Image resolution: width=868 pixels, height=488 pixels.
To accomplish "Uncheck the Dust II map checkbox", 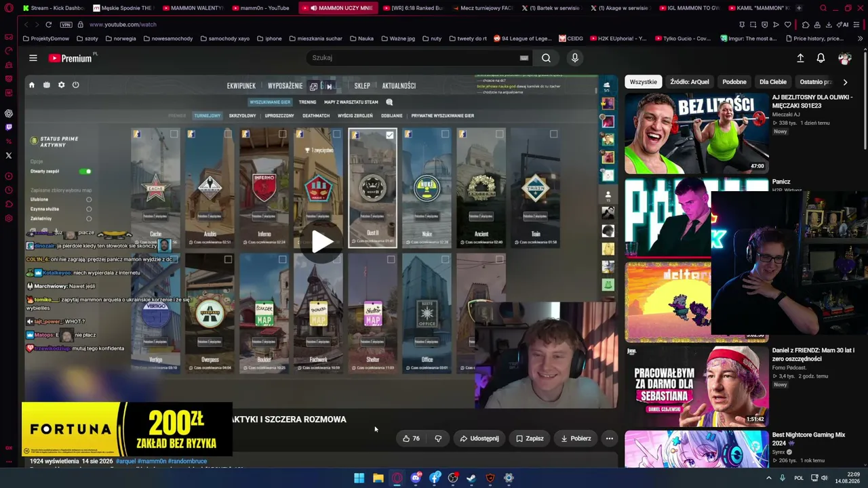I will [390, 135].
